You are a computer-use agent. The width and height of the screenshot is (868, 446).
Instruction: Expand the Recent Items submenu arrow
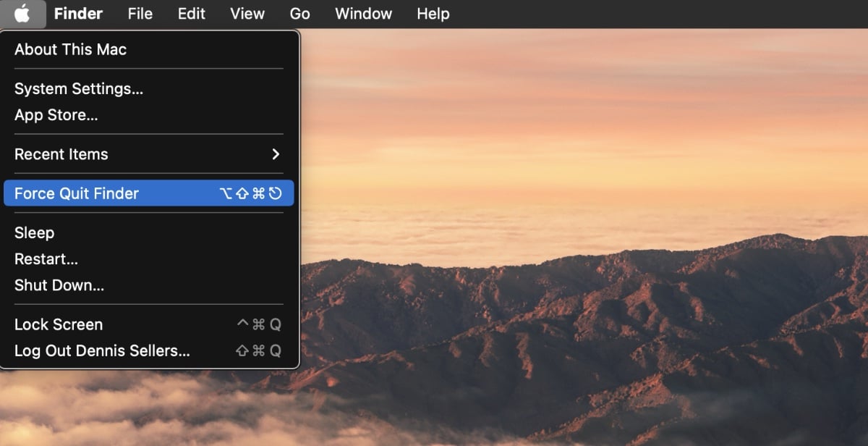point(275,154)
